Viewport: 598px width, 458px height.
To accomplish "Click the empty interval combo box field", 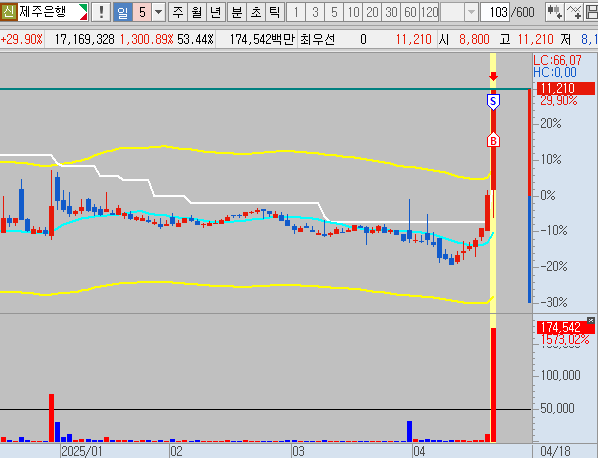I will pos(453,12).
